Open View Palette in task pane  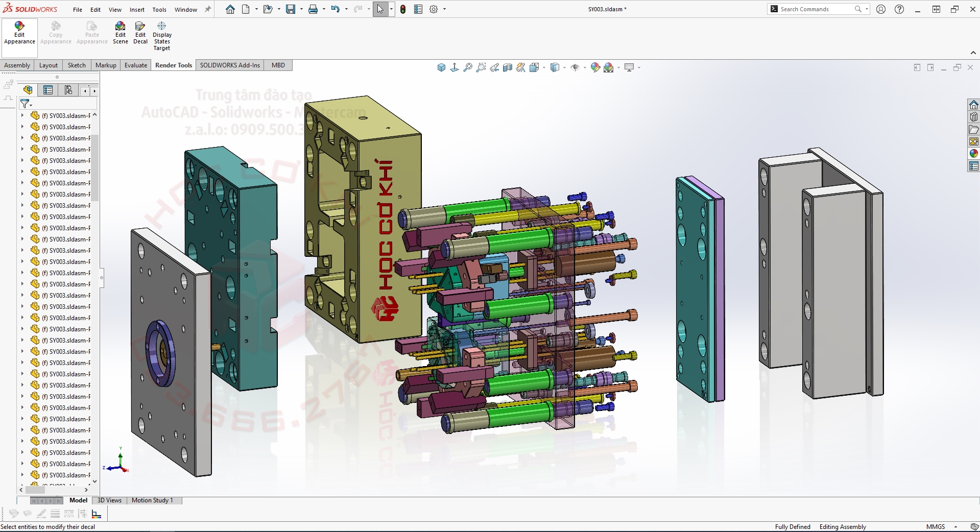[973, 141]
